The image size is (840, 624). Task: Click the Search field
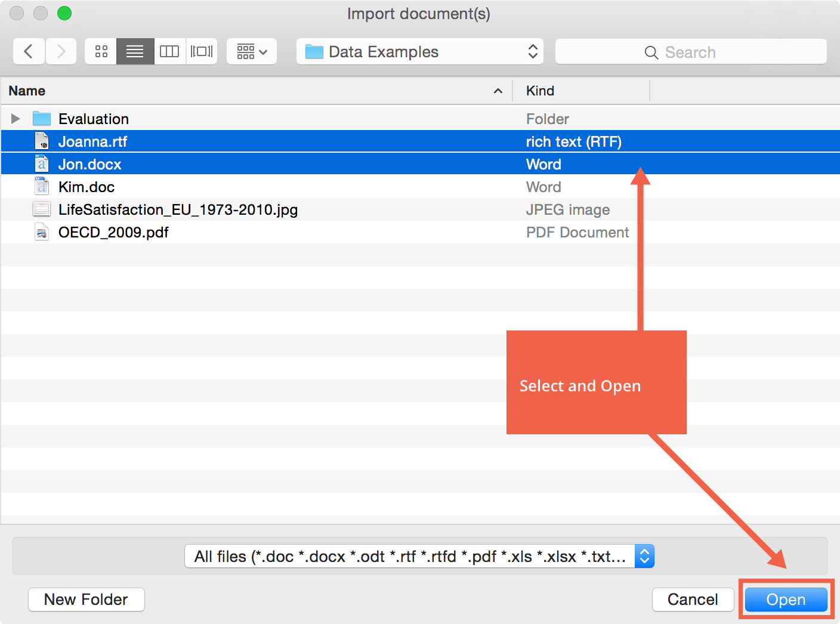point(691,52)
